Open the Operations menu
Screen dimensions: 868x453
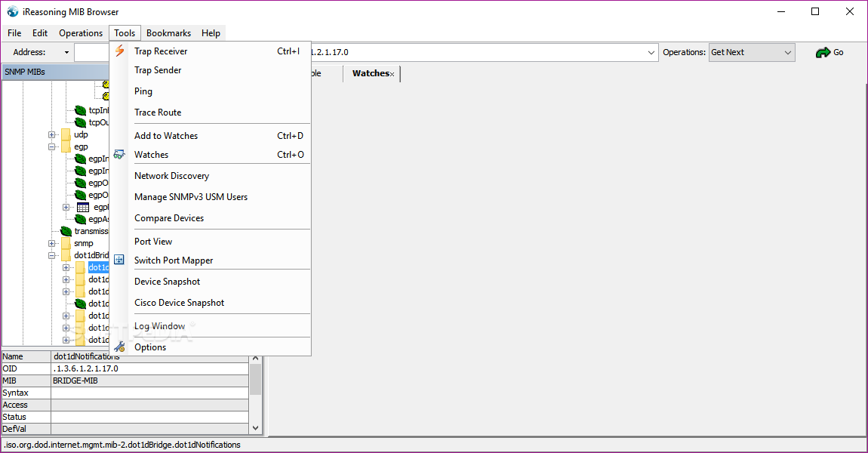pyautogui.click(x=81, y=33)
